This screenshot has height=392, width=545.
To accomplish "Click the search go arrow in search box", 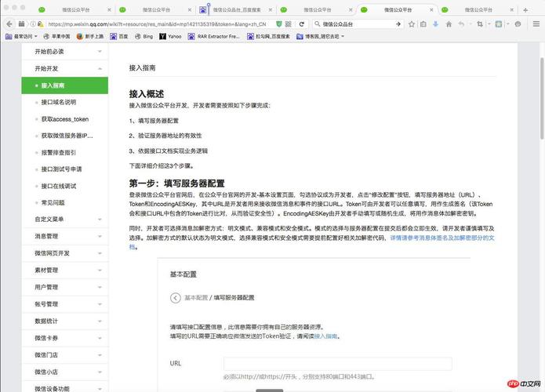I will pyautogui.click(x=398, y=24).
